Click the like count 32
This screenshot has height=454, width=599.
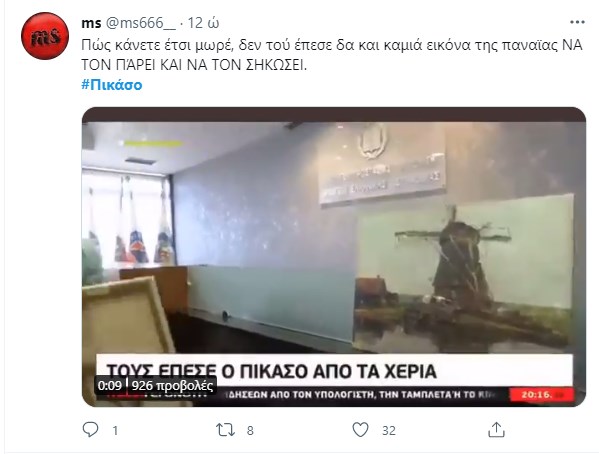tap(389, 431)
